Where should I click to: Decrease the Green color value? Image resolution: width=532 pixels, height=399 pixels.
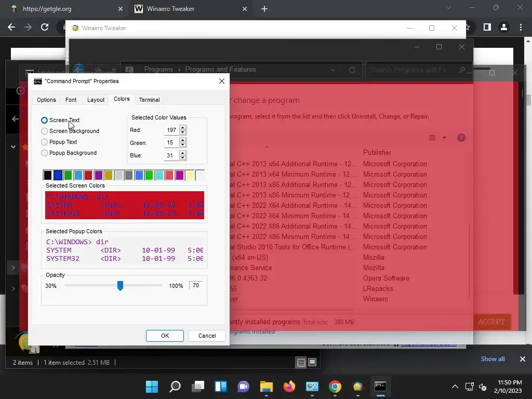pos(182,145)
